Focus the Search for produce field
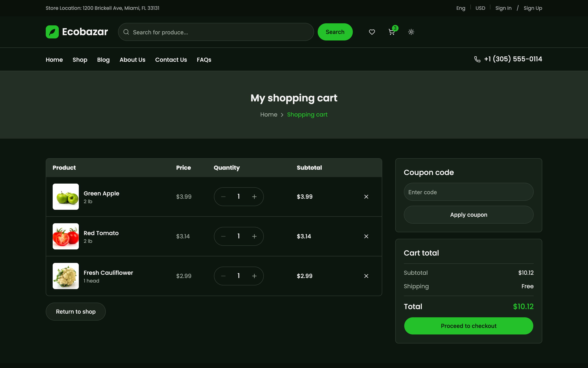588x368 pixels. click(x=216, y=32)
